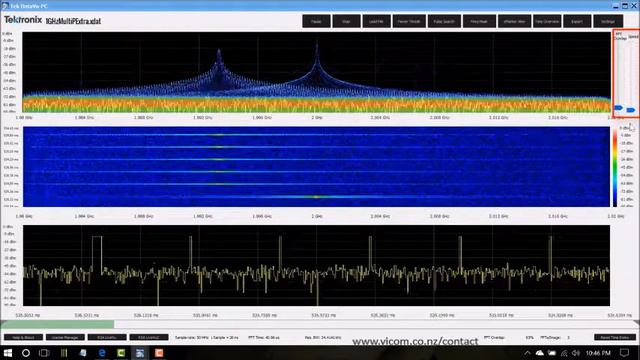Screen dimensions: 640x360
Task: Open Task View in the taskbar
Action: point(44,353)
